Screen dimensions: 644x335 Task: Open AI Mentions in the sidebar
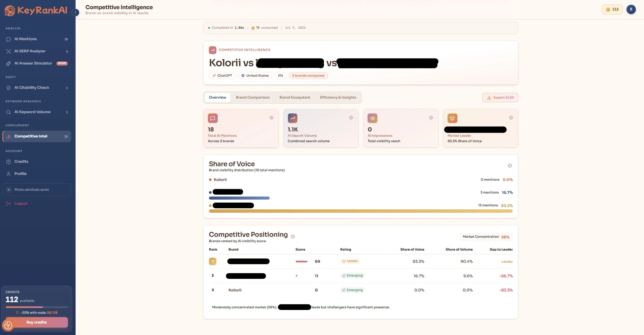coord(36,39)
